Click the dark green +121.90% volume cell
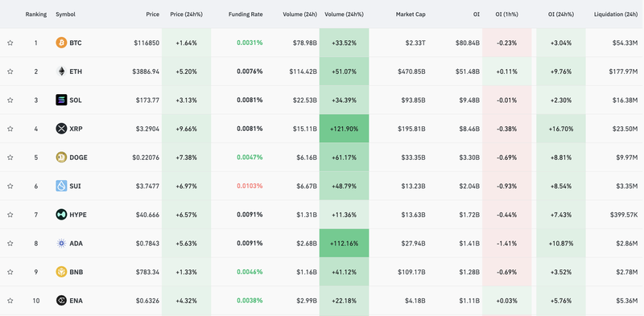The image size is (644, 316). click(345, 129)
